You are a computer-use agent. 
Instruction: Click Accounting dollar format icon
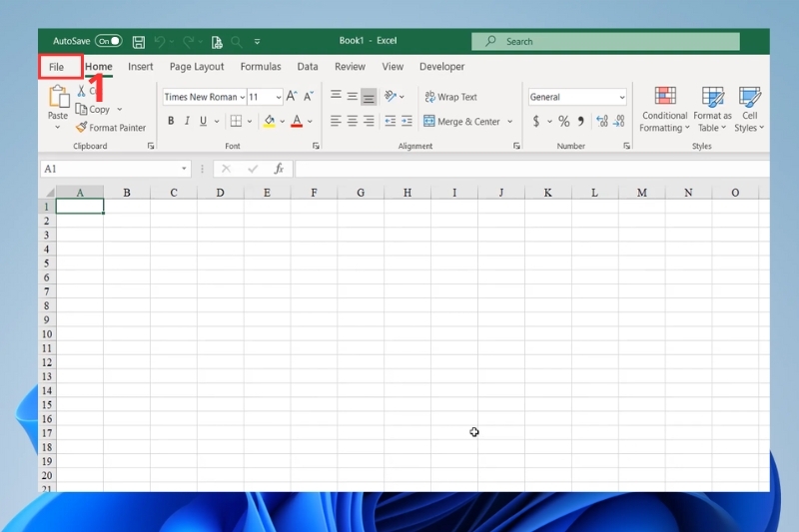click(x=536, y=121)
